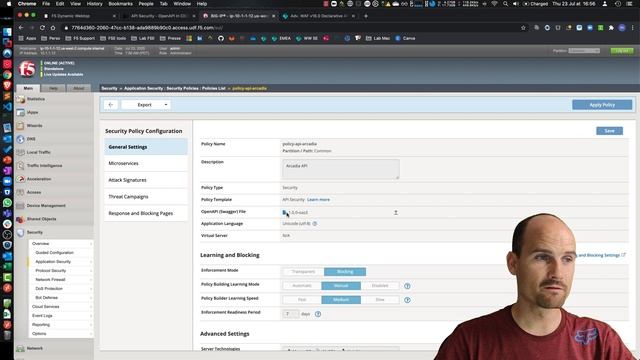Click the Network icon in the sidebar
Screen dimensions: 640x360
point(21,349)
